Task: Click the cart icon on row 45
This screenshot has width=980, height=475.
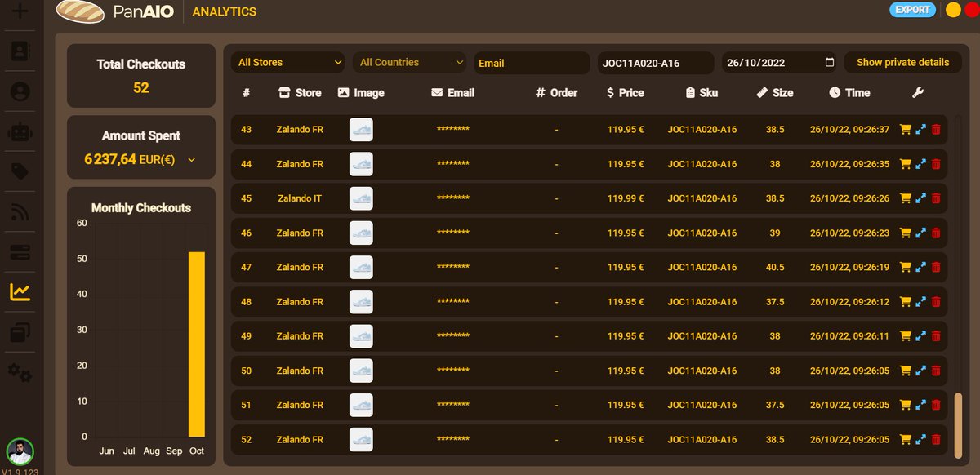Action: (x=905, y=198)
